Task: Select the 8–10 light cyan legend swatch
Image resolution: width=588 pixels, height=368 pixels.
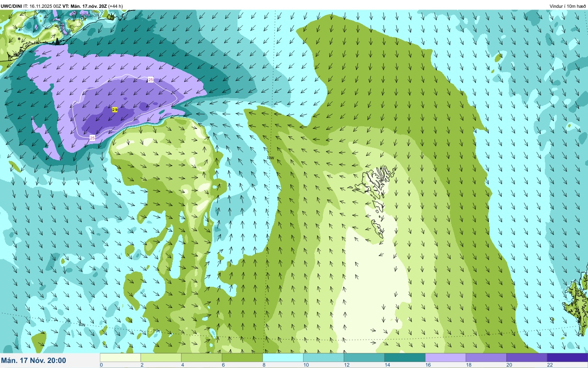Action: click(283, 357)
